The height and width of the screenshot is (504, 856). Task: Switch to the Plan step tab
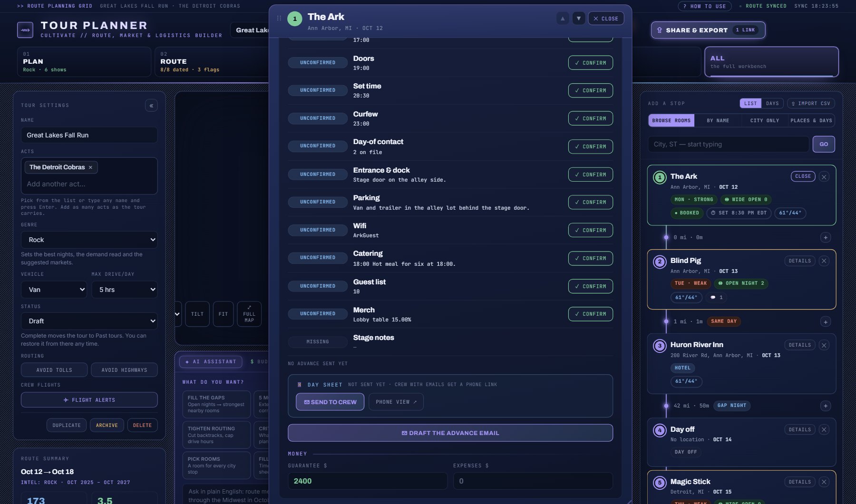(x=84, y=62)
